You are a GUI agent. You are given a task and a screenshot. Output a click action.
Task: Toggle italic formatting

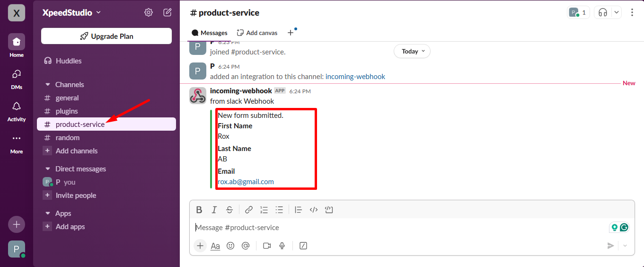tap(214, 210)
